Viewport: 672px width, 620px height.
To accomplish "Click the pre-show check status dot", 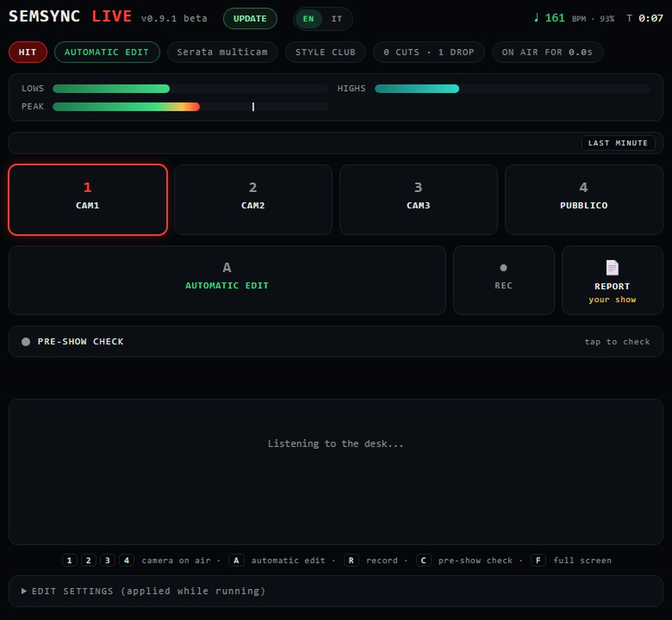I will click(26, 341).
